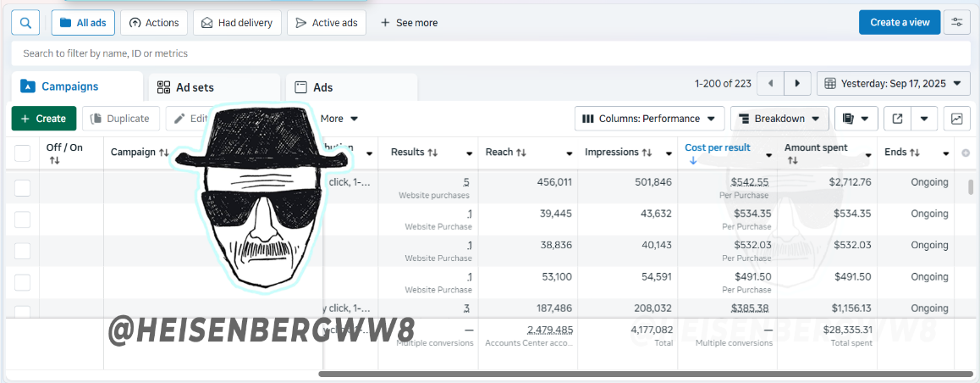Viewport: 980px width, 383px height.
Task: Add a column with plus icon
Action: coord(966,153)
